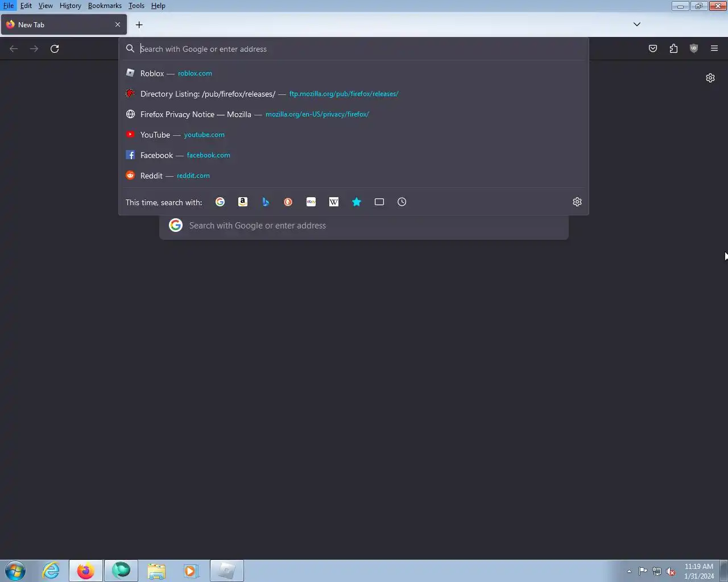Search open tabs with the tab icon

pos(379,202)
